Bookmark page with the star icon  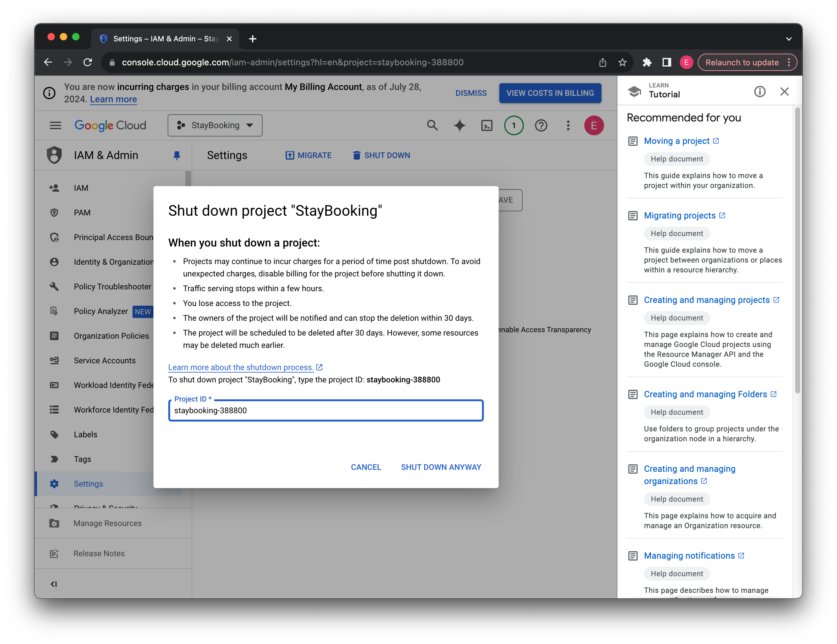[x=623, y=62]
